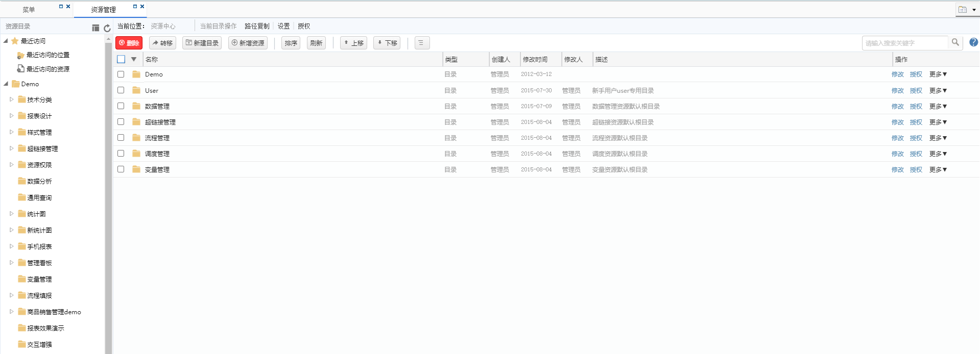Open the 路径复制 menu item

[x=256, y=26]
